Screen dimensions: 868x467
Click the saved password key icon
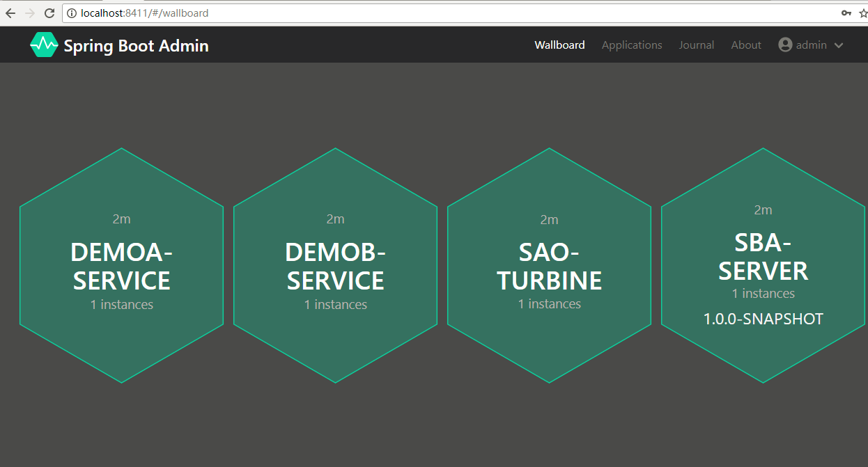pos(846,13)
